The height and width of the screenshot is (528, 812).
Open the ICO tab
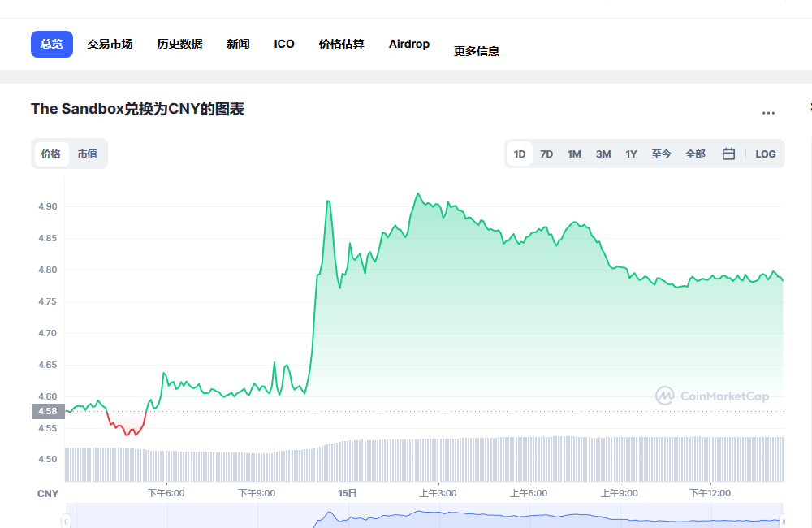(284, 44)
